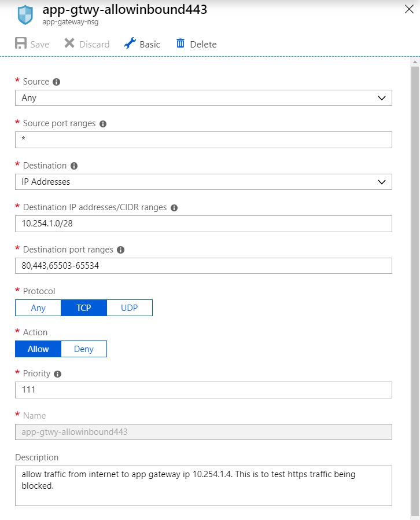Expand the Destination IP Addresses dropdown

tap(204, 182)
